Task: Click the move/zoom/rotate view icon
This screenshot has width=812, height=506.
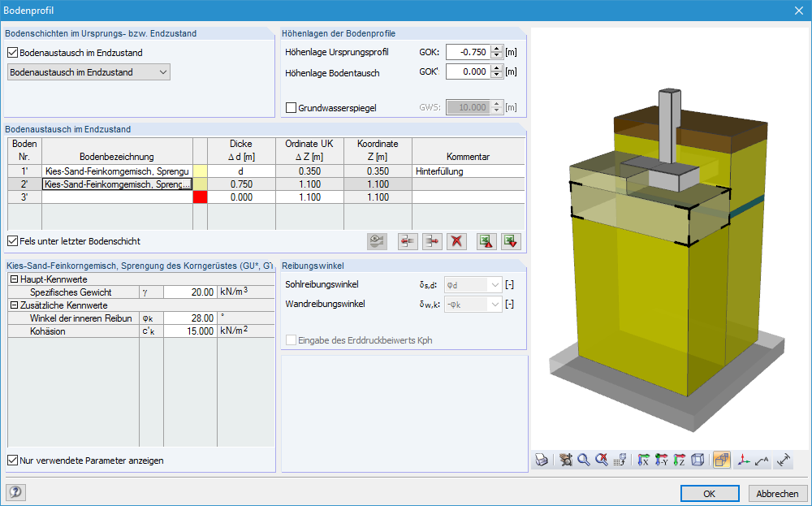Action: (x=566, y=460)
